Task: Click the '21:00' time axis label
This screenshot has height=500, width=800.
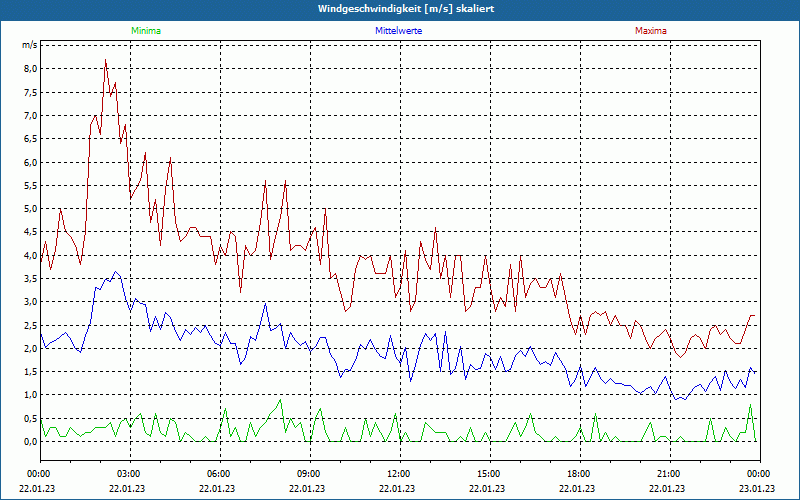Action: [667, 474]
